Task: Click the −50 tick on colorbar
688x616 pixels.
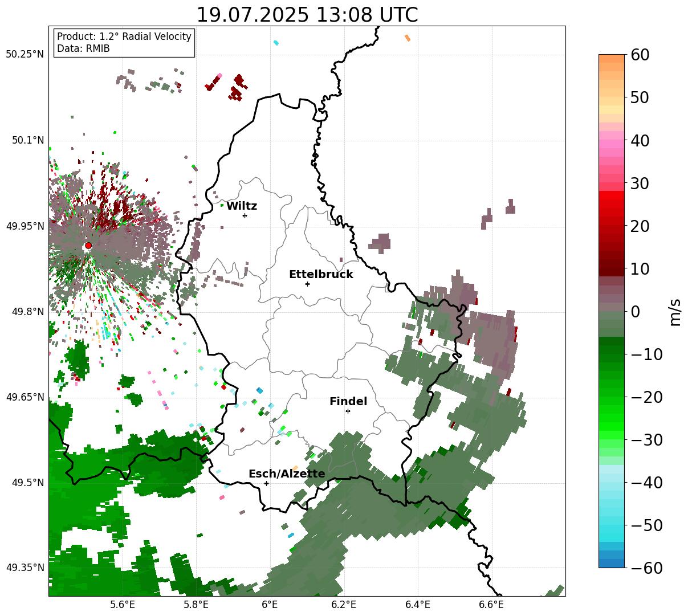Action: coord(646,525)
